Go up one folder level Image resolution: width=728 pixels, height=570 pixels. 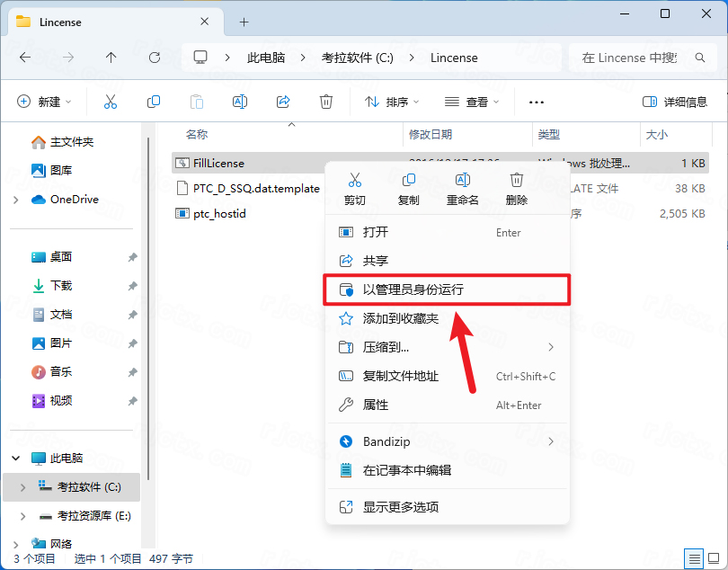coord(111,58)
